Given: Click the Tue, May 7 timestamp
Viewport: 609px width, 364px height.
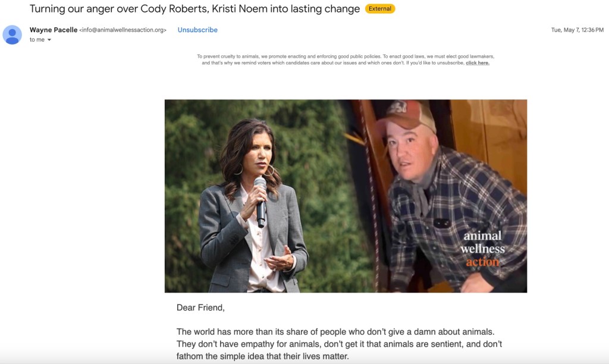Looking at the screenshot, I should [577, 30].
